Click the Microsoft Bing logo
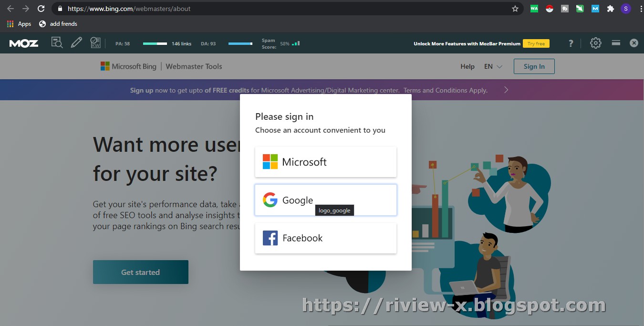Image resolution: width=644 pixels, height=326 pixels. tap(128, 66)
